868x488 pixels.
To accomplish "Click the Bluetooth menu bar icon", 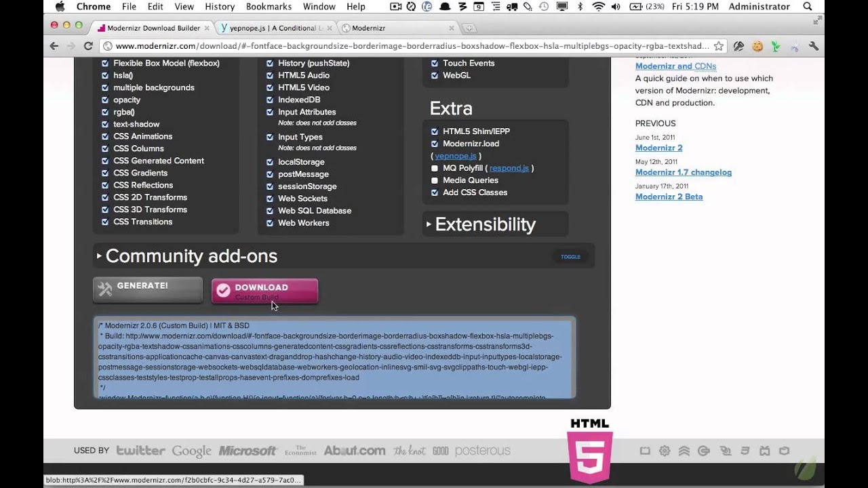I will [580, 7].
